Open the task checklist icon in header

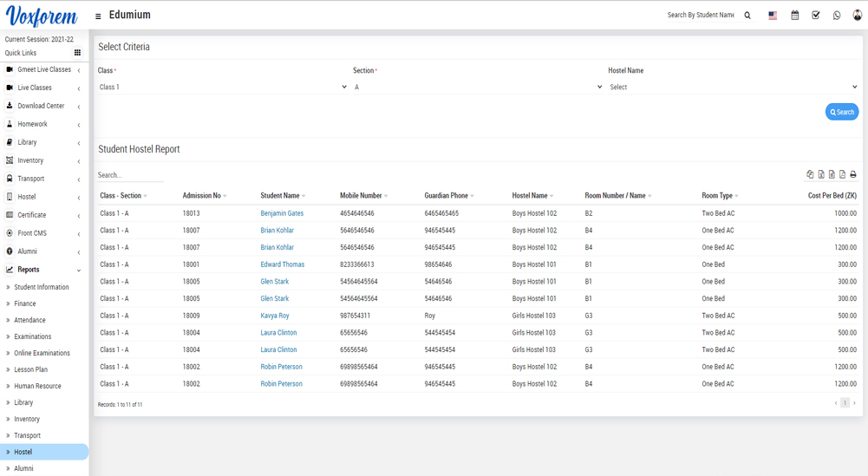(x=816, y=16)
